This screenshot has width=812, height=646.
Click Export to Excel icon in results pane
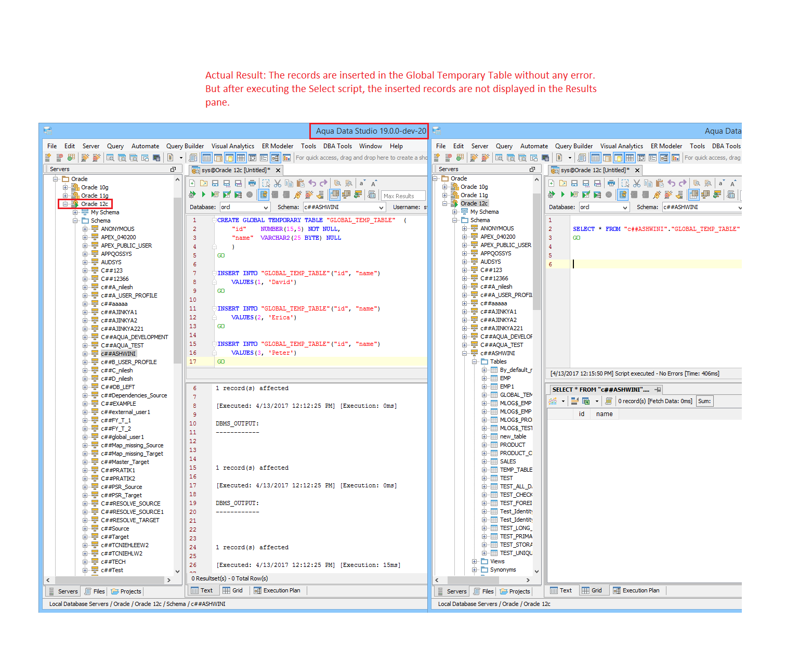[x=586, y=401]
